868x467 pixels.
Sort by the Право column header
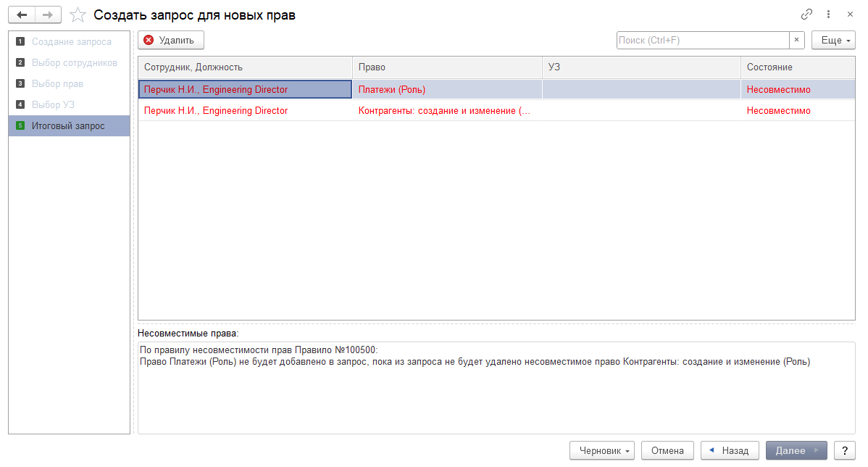447,67
